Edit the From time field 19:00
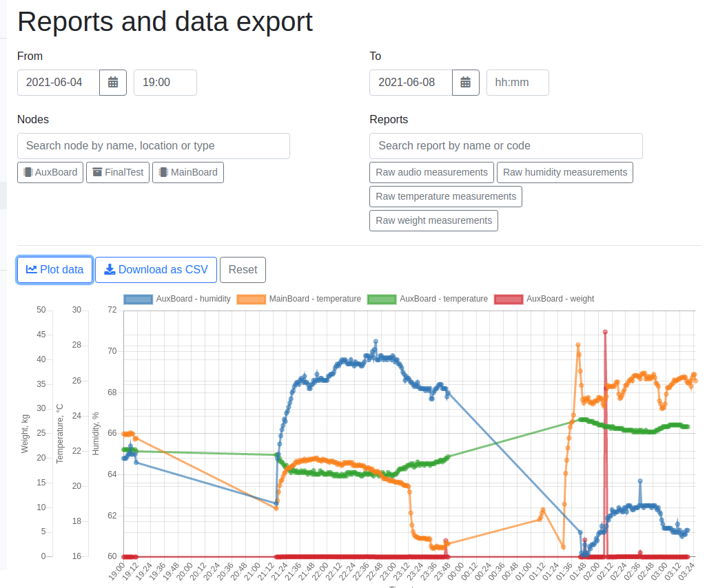The width and height of the screenshot is (707, 588). (165, 83)
